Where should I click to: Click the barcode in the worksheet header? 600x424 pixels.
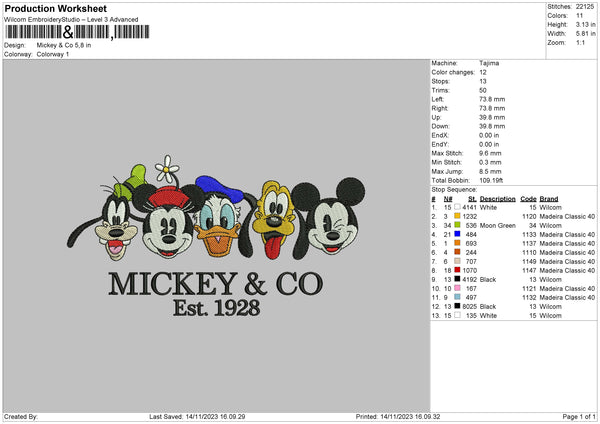(77, 32)
